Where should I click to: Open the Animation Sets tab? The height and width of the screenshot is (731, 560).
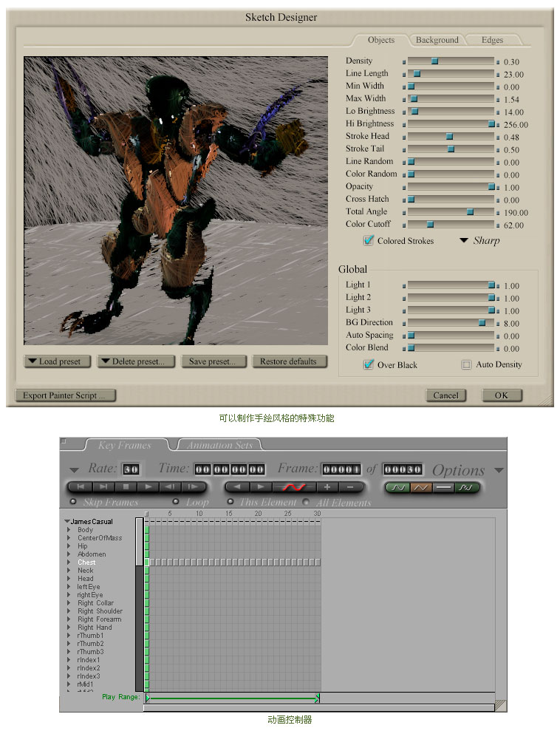(x=219, y=445)
